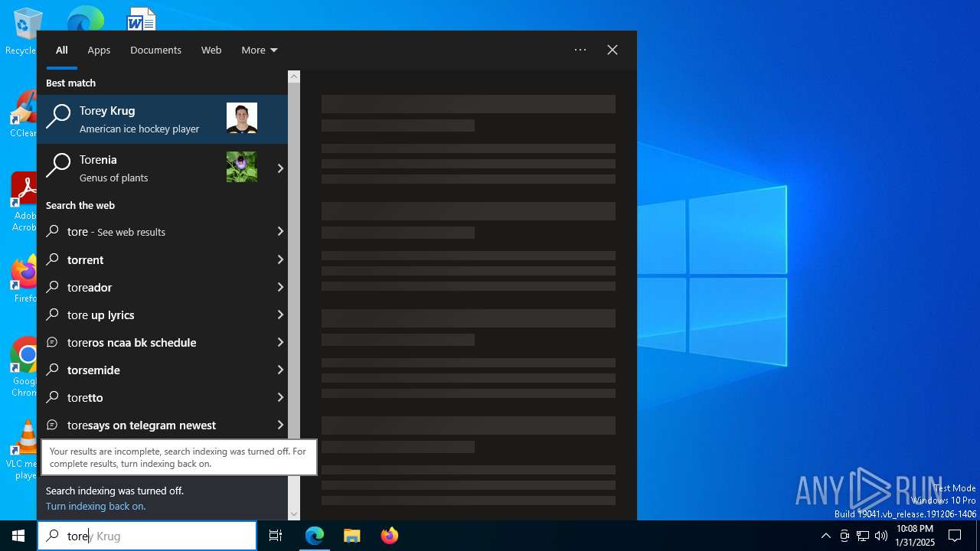Click the magnifier icon beside 'torrent'
Viewport: 980px width, 551px height.
click(x=53, y=259)
